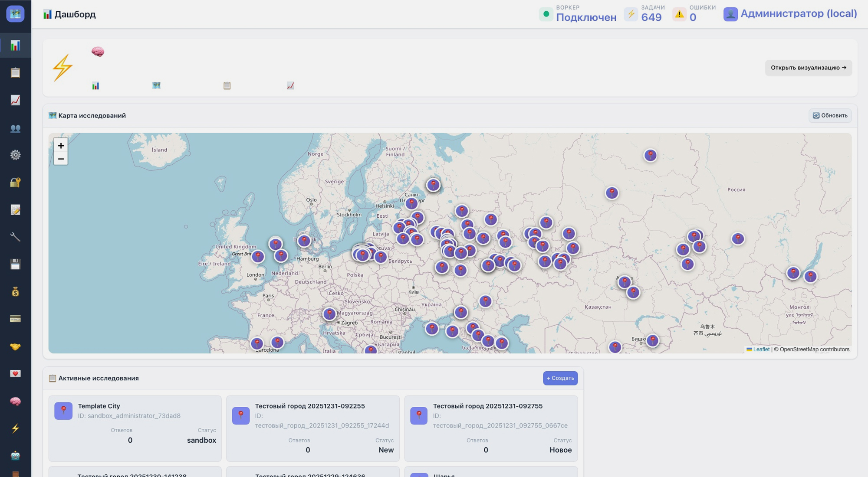
Task: Open the wrench tools sidebar icon
Action: coord(15,237)
